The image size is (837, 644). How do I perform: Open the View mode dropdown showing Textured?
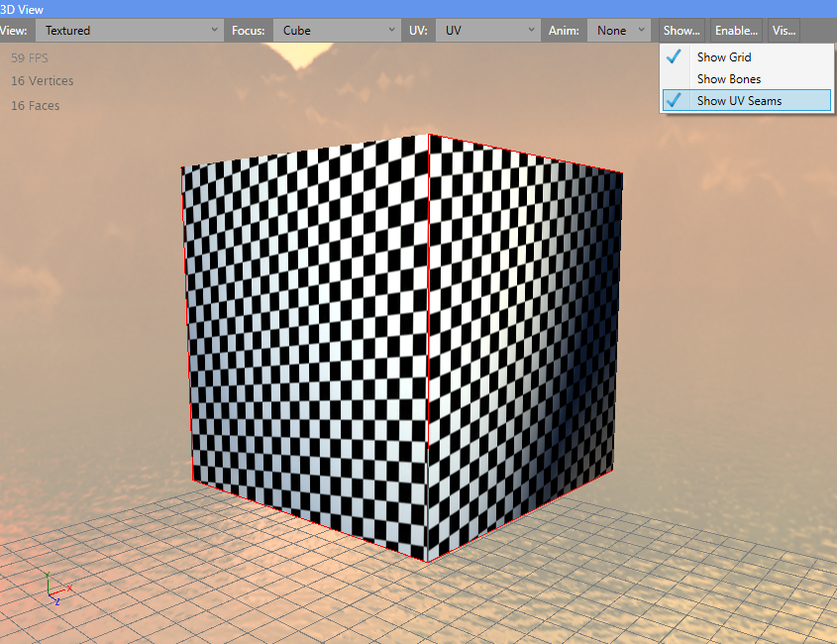tap(129, 31)
